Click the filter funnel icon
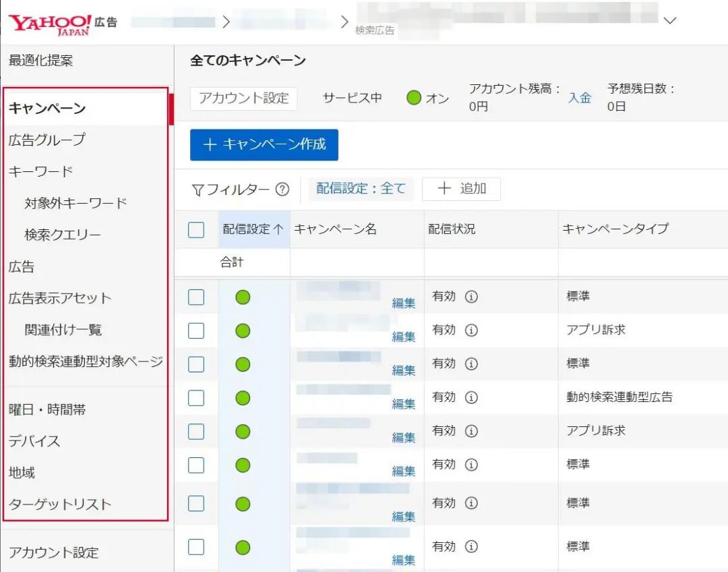This screenshot has width=728, height=572. (x=198, y=190)
